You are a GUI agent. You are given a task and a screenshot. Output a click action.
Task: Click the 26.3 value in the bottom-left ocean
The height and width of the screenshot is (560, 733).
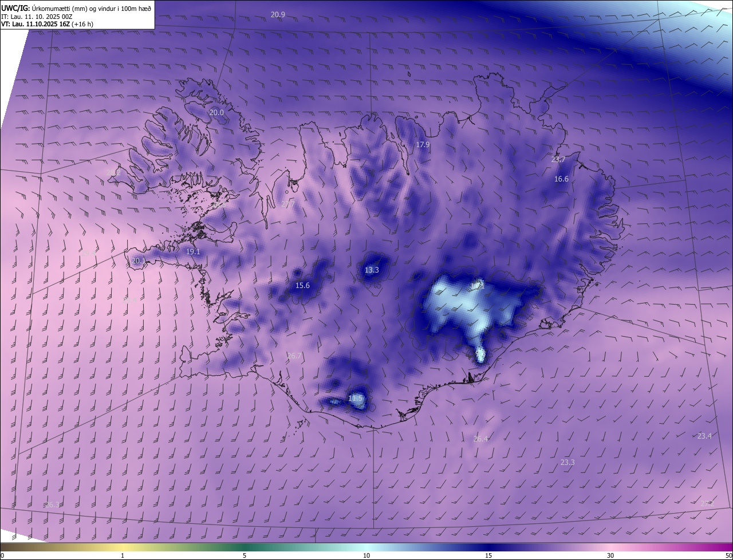click(52, 504)
